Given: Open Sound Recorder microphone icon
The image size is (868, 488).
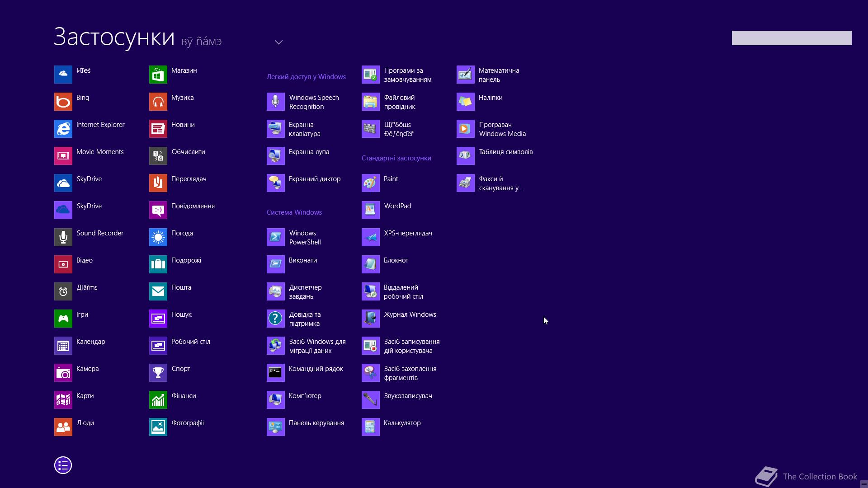Looking at the screenshot, I should (x=63, y=237).
